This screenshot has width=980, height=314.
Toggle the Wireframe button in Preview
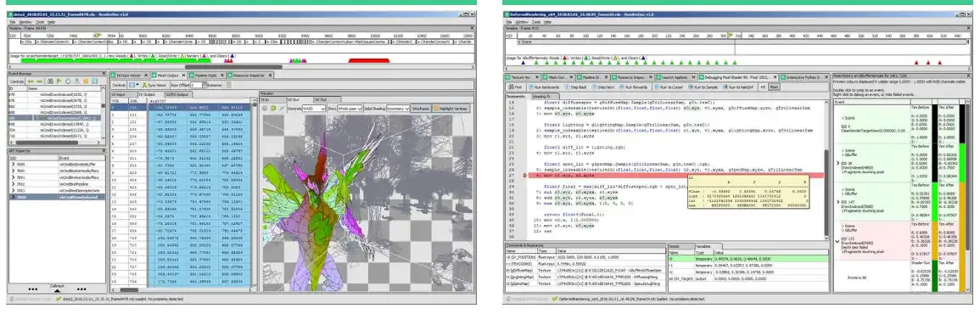coord(421,109)
